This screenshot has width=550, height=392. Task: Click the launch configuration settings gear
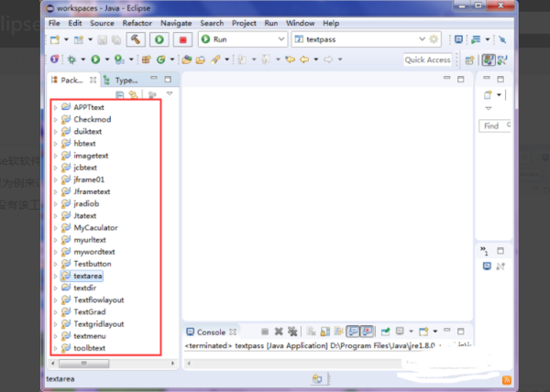[434, 39]
